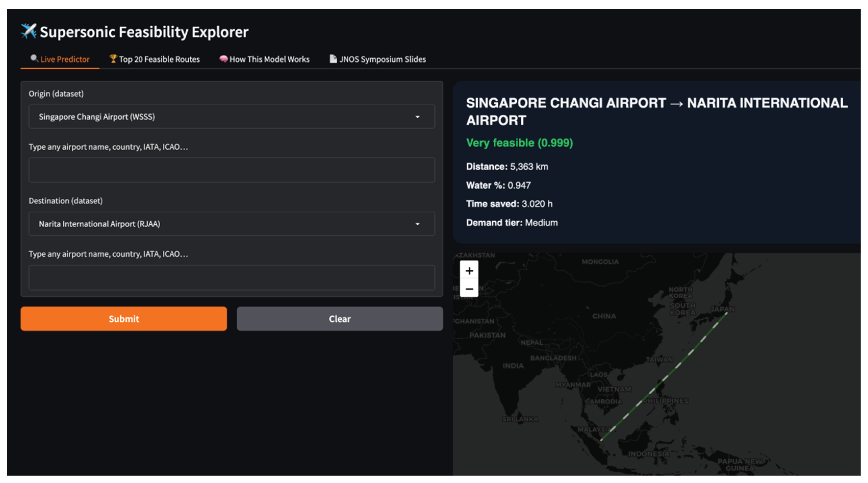
Task: Click the document icon on JNOS tab
Action: 333,59
